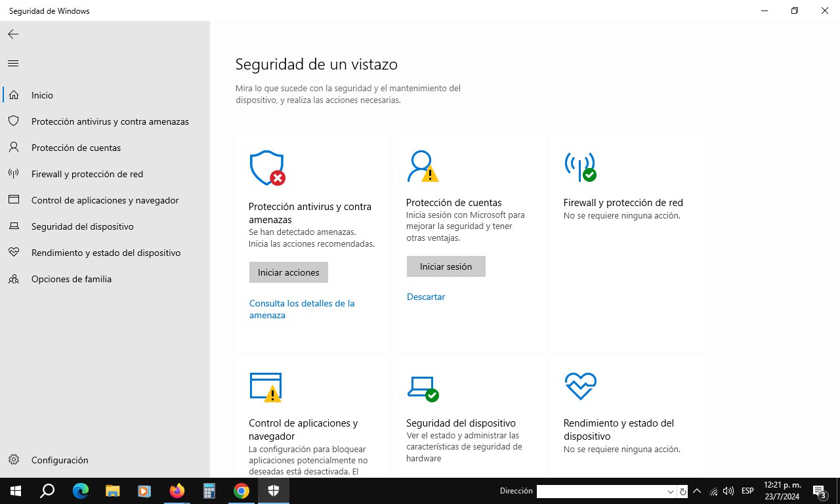Viewport: 840px width, 504px height.
Task: Click the Iniciar acciones button
Action: click(289, 272)
